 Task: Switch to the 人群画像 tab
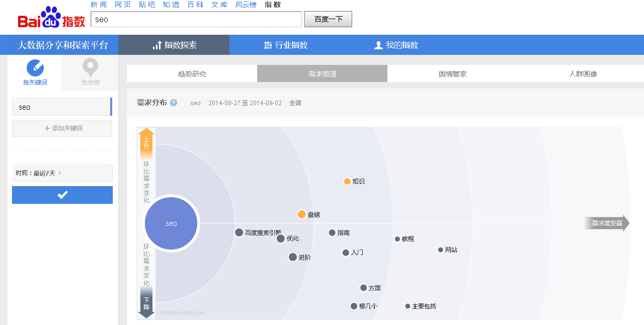[583, 73]
